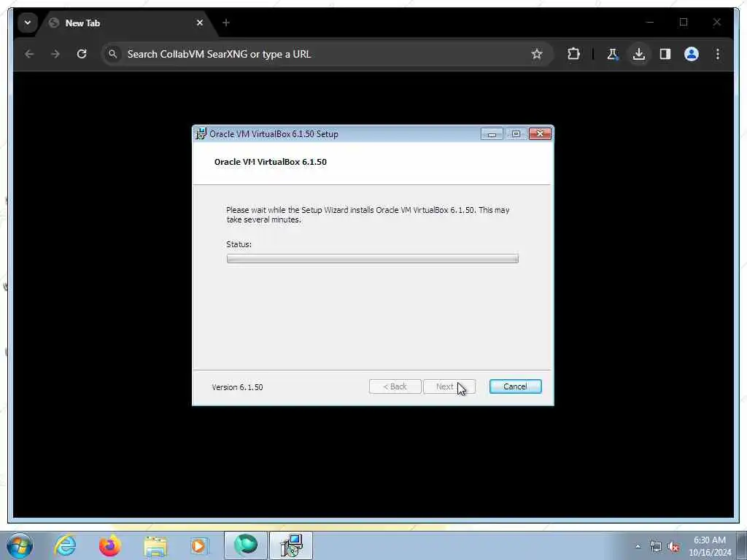The width and height of the screenshot is (747, 560).
Task: Minimize the Chrome window
Action: point(650,22)
